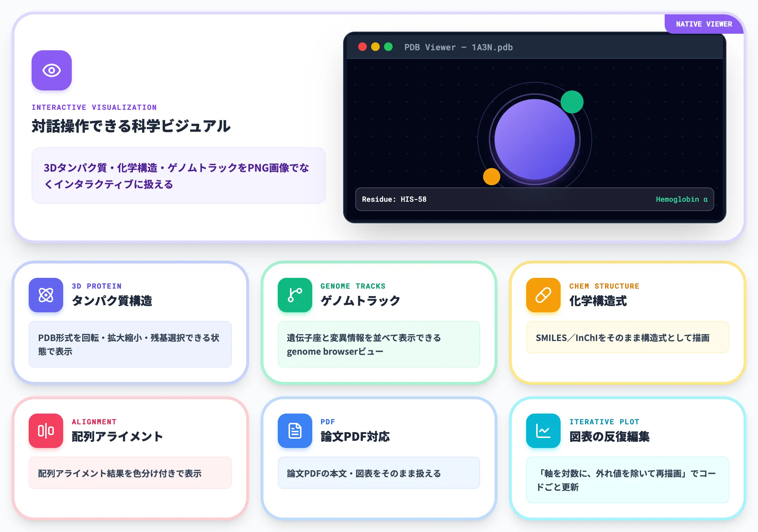
Task: Click the Hemoglobin α label
Action: coord(682,199)
